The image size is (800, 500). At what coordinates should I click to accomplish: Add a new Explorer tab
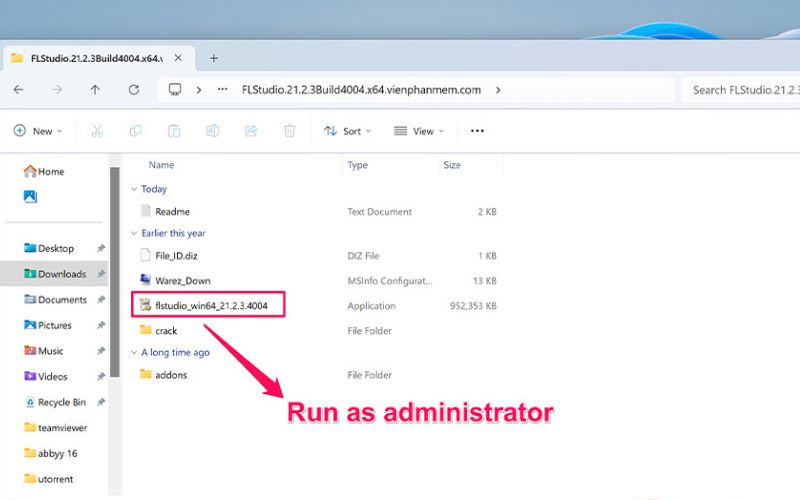[214, 58]
